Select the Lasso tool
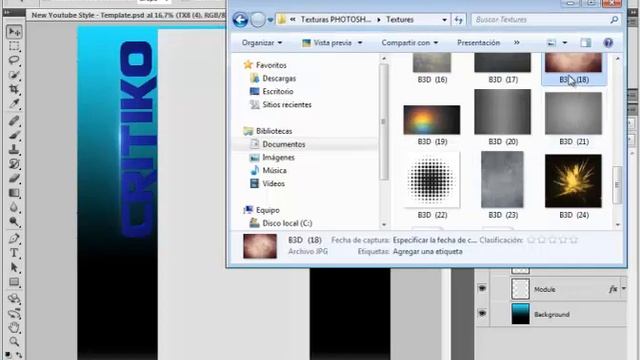Viewport: 640px width, 360px height. (x=14, y=60)
